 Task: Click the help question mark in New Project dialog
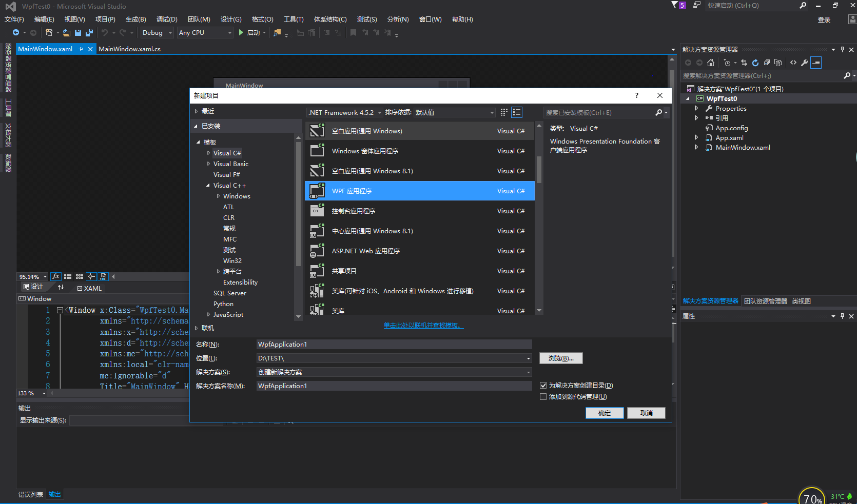(x=637, y=95)
